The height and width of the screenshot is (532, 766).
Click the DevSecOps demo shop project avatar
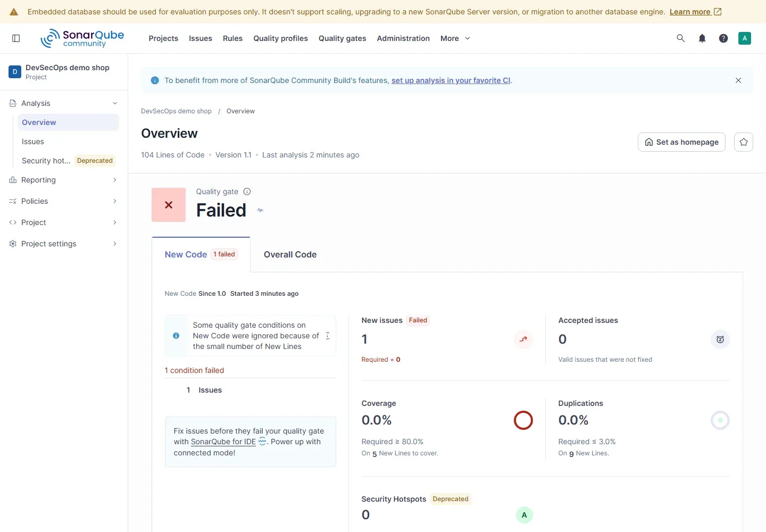(15, 72)
